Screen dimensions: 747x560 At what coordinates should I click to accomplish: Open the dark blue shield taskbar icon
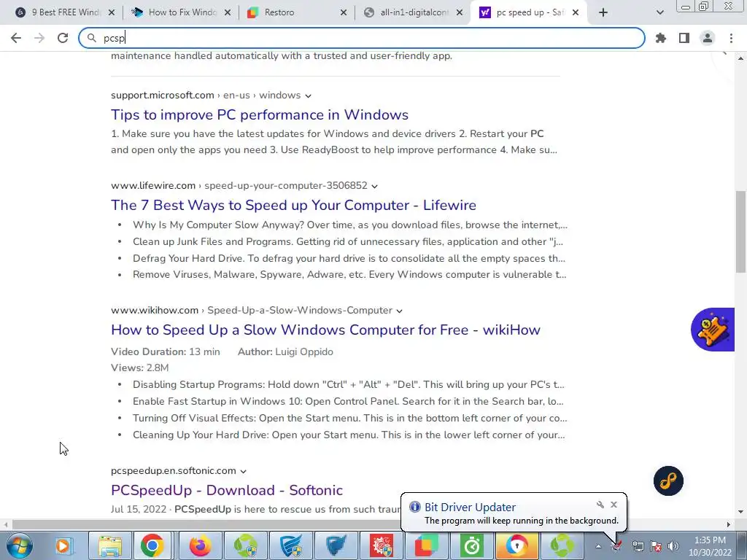(x=336, y=545)
